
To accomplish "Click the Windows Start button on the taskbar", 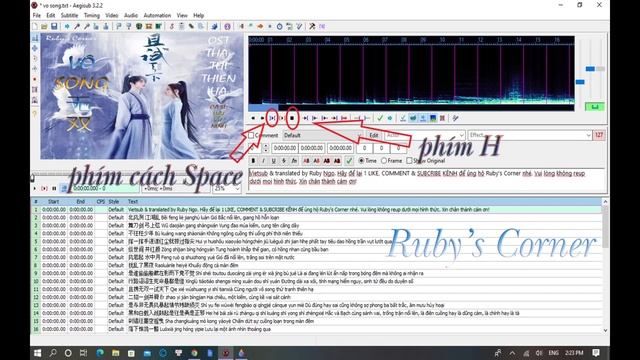I will pyautogui.click(x=37, y=353).
